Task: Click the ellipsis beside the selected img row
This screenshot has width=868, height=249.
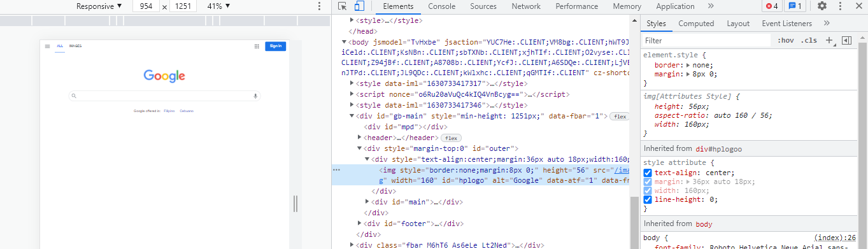Action: pos(337,170)
